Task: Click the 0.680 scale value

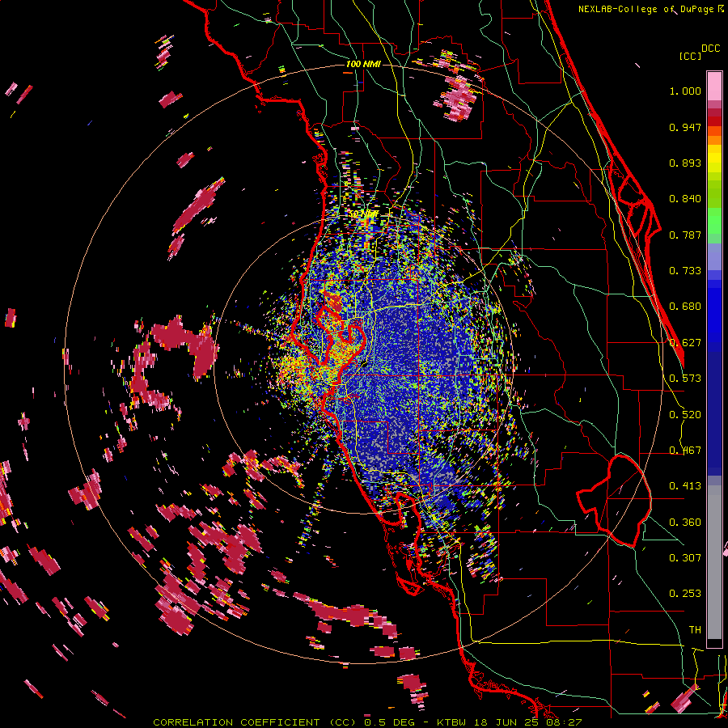Action: click(x=685, y=307)
